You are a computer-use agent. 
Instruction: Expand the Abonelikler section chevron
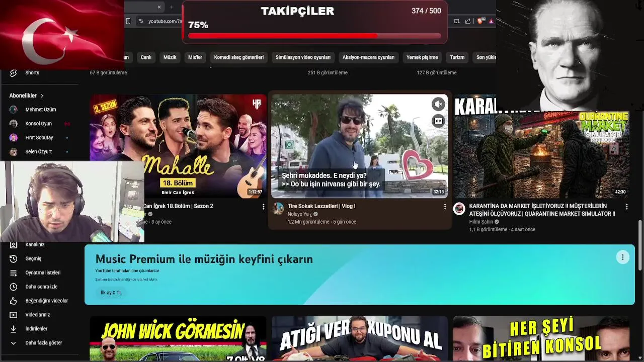pyautogui.click(x=42, y=96)
